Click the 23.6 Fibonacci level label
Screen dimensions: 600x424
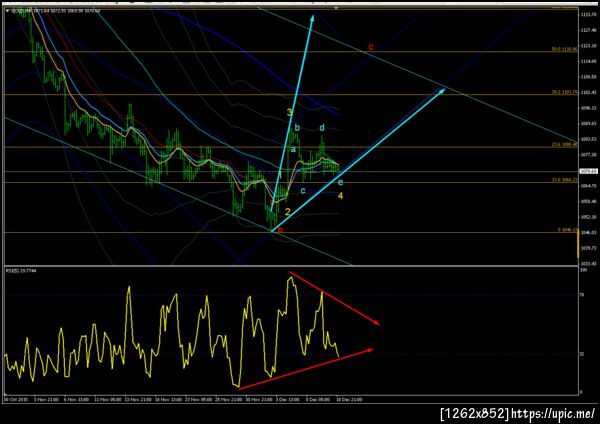point(564,145)
